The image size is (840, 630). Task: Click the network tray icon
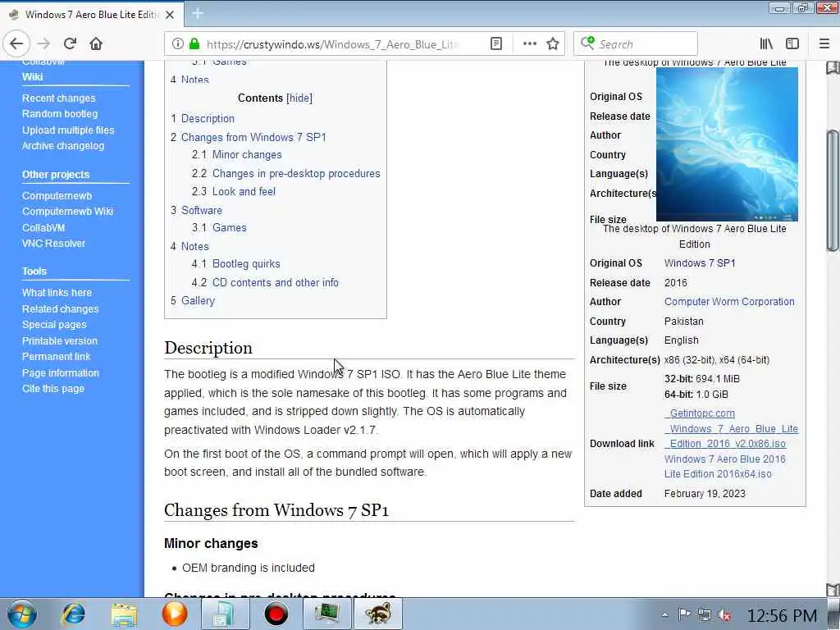705,615
